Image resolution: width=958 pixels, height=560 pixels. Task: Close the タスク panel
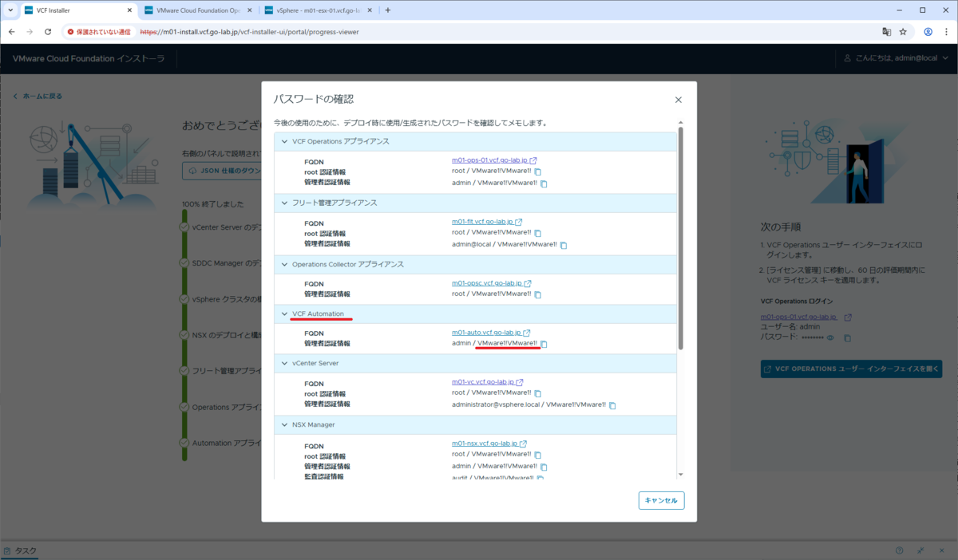941,550
